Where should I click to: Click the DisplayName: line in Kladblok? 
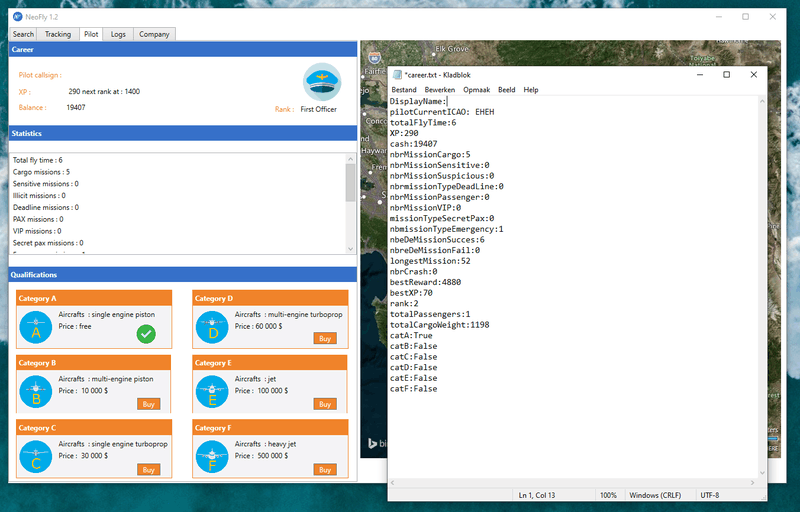pyautogui.click(x=418, y=101)
